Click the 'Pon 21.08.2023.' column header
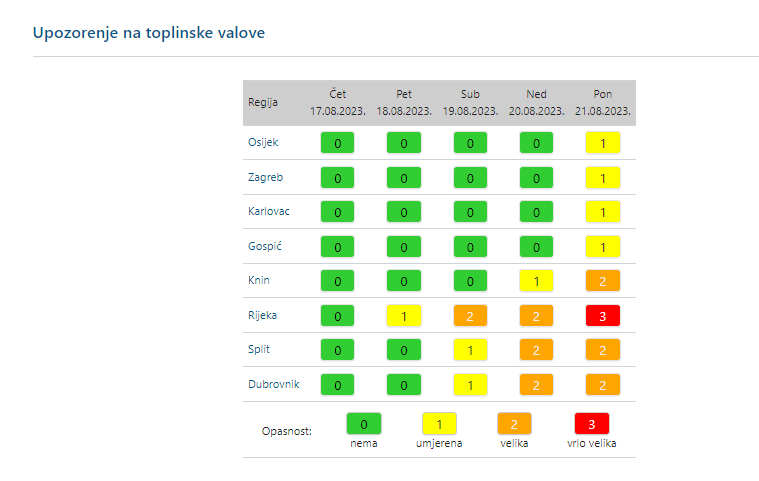The image size is (759, 481). 603,102
